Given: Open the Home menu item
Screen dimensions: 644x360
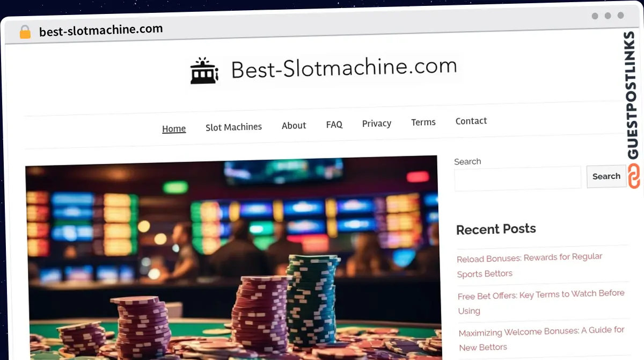Looking at the screenshot, I should coord(174,128).
